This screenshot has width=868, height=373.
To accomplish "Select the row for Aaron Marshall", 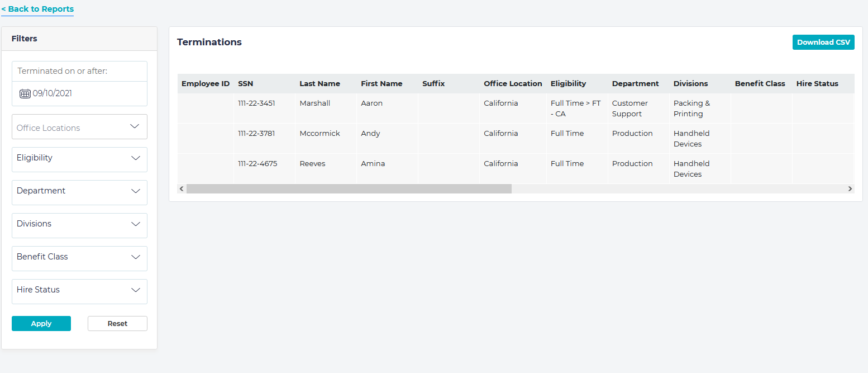I will point(447,108).
